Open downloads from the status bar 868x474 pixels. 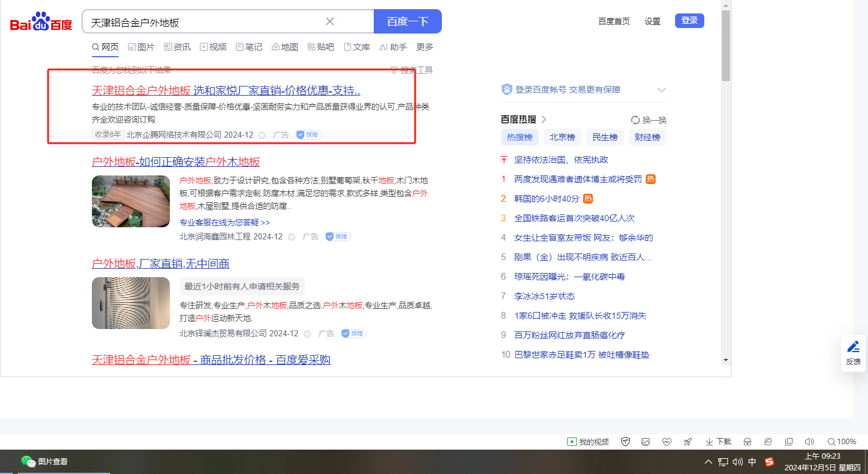718,442
